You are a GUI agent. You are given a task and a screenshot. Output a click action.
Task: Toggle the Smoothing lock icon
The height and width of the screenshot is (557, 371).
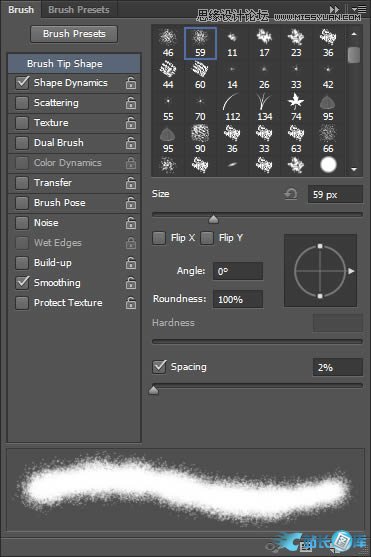(x=131, y=283)
